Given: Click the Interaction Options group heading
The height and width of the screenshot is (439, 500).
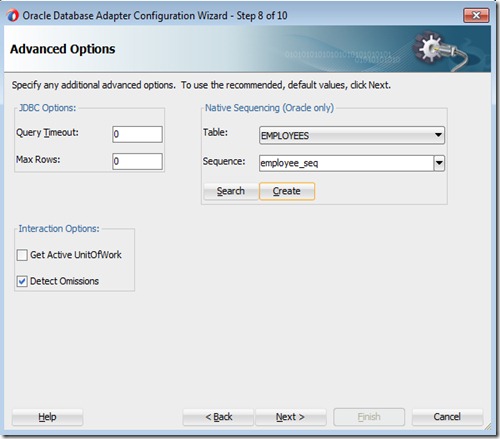Looking at the screenshot, I should point(59,229).
